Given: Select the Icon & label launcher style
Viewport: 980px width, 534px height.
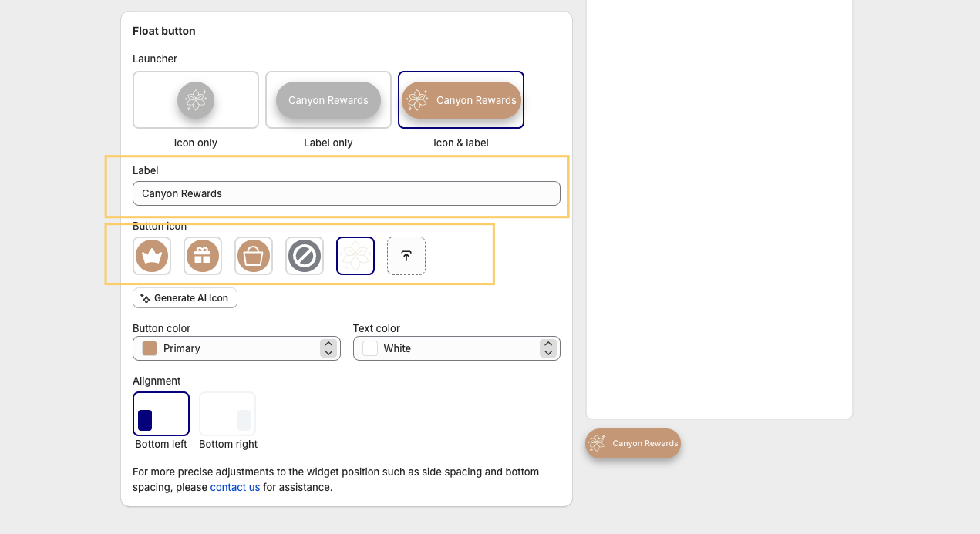Looking at the screenshot, I should pos(461,100).
